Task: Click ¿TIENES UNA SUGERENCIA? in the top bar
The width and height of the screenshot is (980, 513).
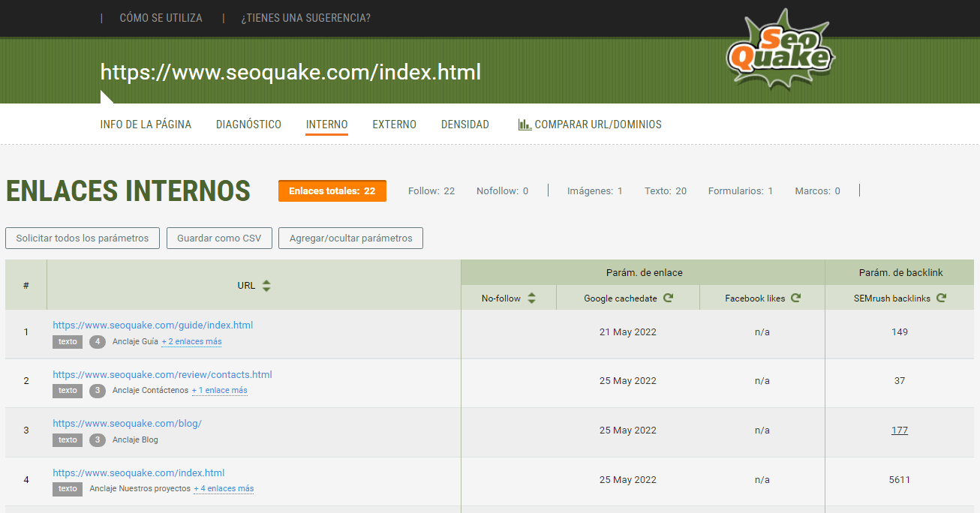Action: pyautogui.click(x=305, y=18)
